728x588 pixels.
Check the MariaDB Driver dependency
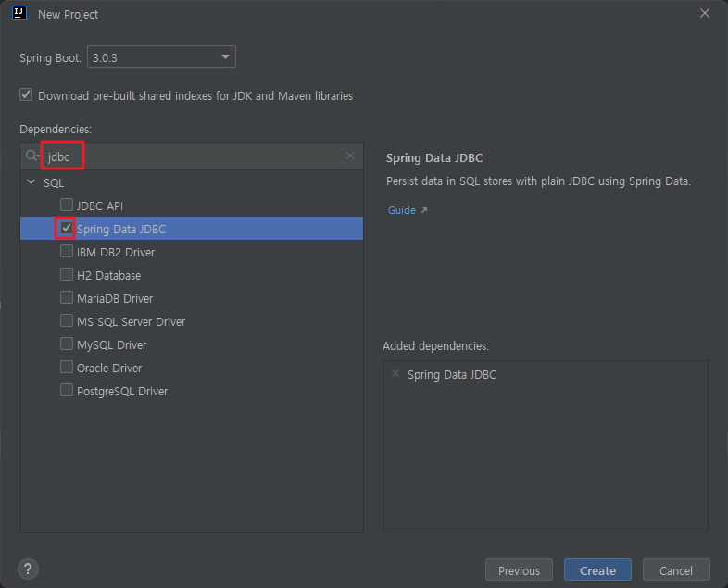(67, 297)
